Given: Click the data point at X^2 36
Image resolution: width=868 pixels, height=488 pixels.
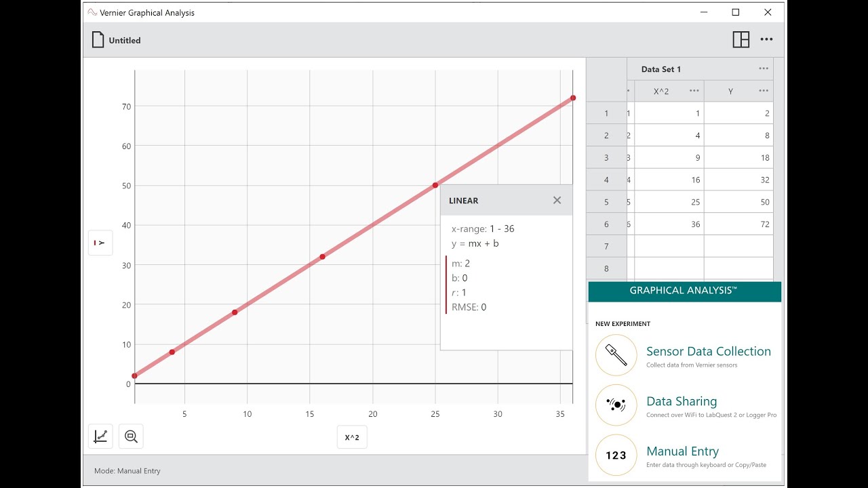Looking at the screenshot, I should (x=573, y=98).
